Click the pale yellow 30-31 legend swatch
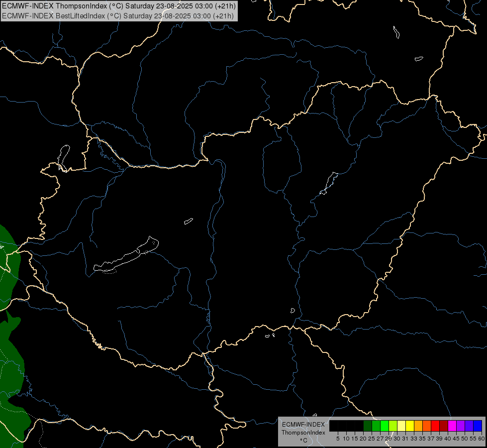This screenshot has height=448, width=487. [401, 426]
